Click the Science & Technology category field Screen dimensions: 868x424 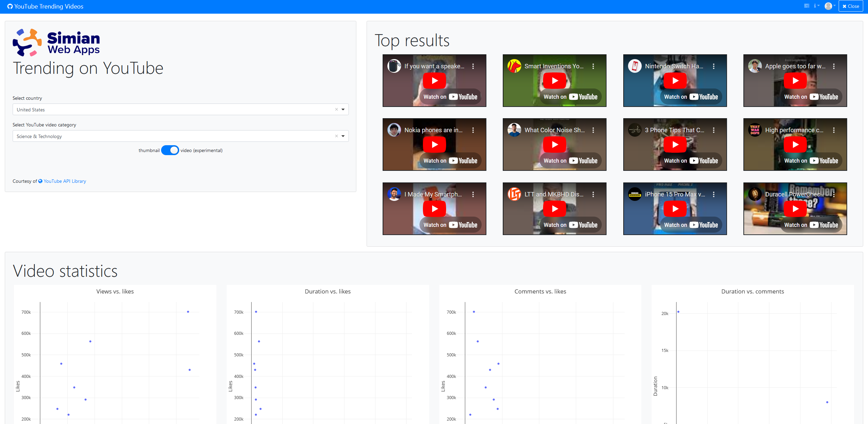point(181,136)
